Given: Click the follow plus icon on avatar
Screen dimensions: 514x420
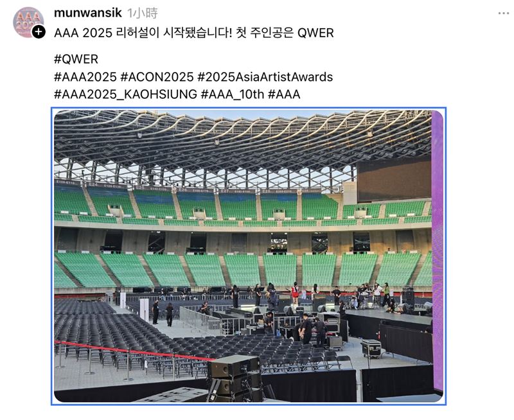Looking at the screenshot, I should 39,32.
